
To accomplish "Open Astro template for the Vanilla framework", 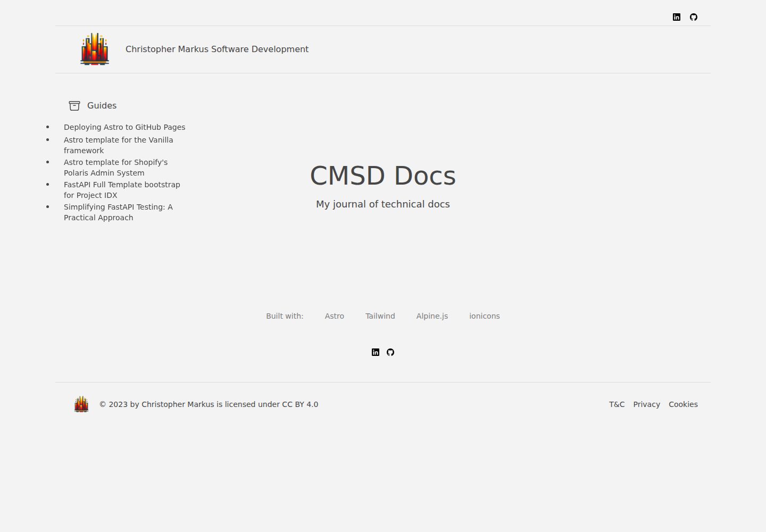I will [x=118, y=145].
